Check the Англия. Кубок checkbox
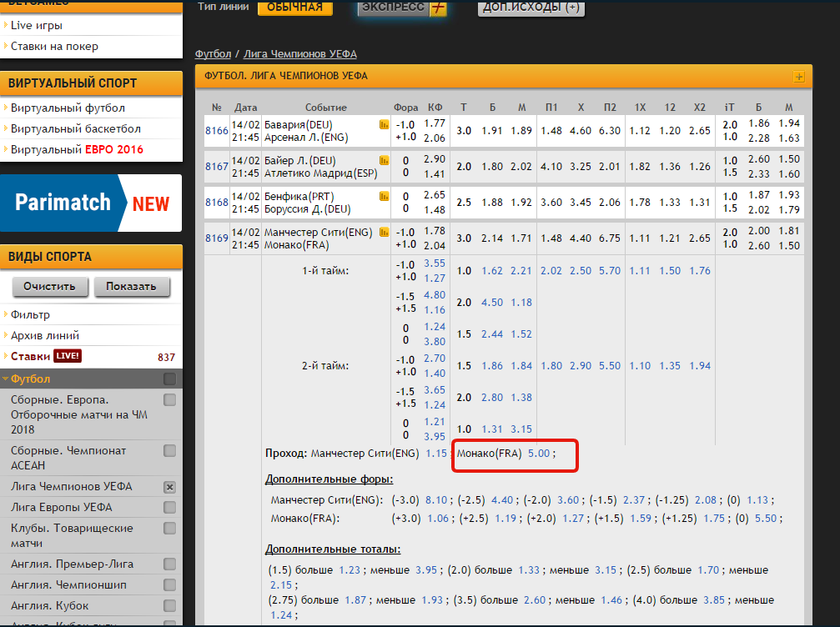840x627 pixels. pos(170,606)
